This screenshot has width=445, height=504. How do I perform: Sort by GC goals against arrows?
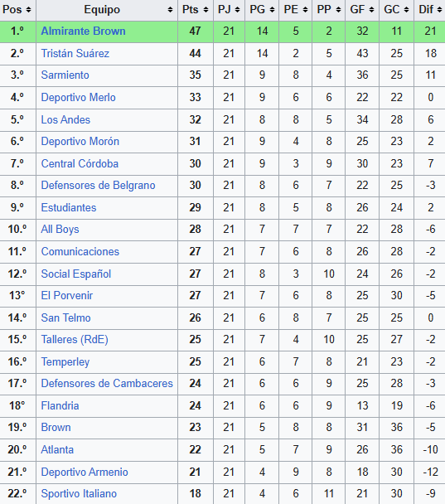(x=406, y=10)
